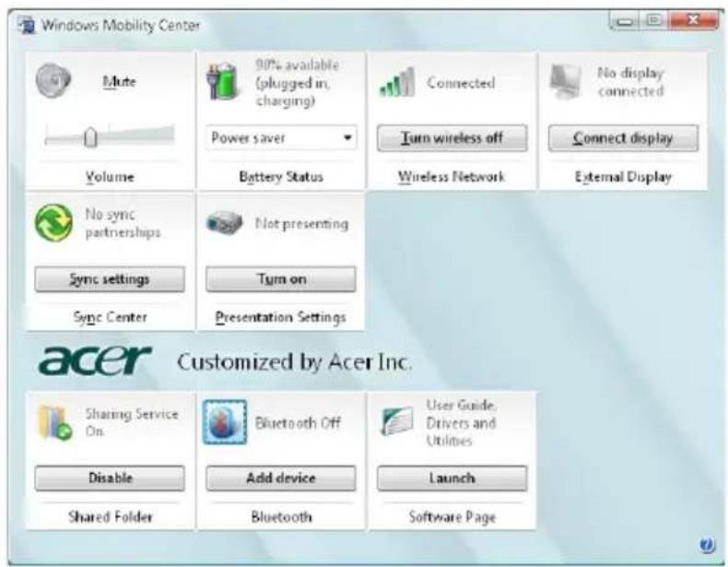Click the Mobility Center title bar icon

[27, 25]
